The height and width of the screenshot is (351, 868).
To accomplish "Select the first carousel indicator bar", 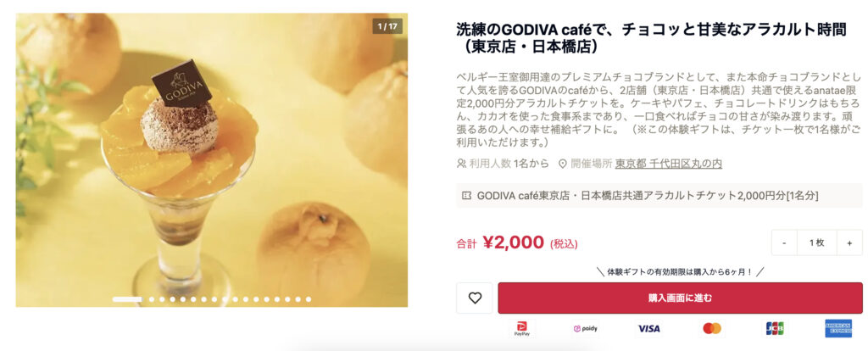I will [x=127, y=299].
